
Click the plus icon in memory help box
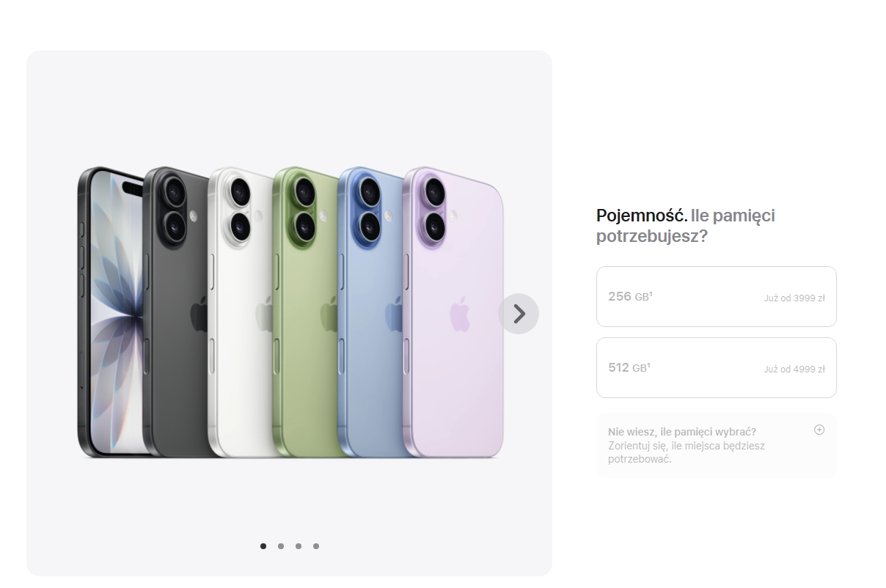point(819,430)
